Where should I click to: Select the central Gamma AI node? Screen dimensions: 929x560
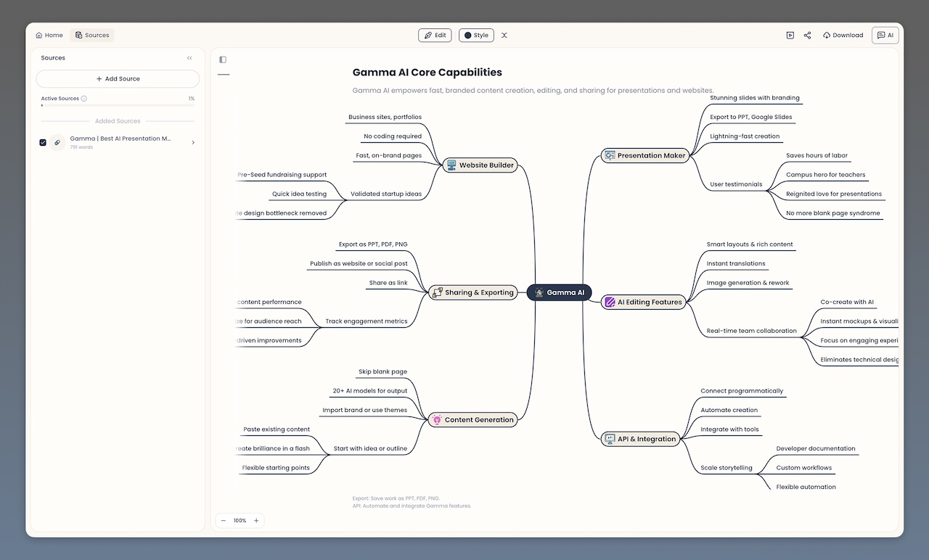click(x=559, y=292)
